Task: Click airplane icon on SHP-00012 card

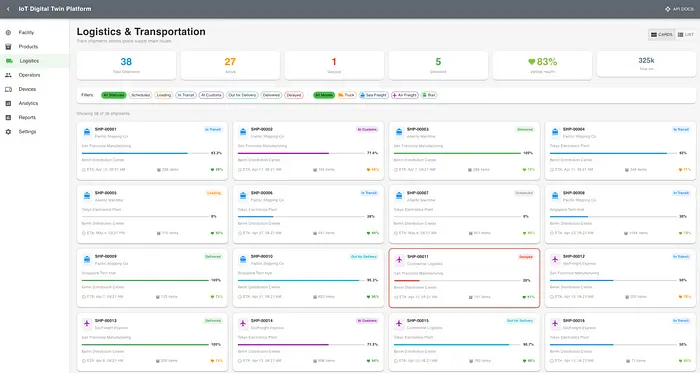Action: point(555,259)
